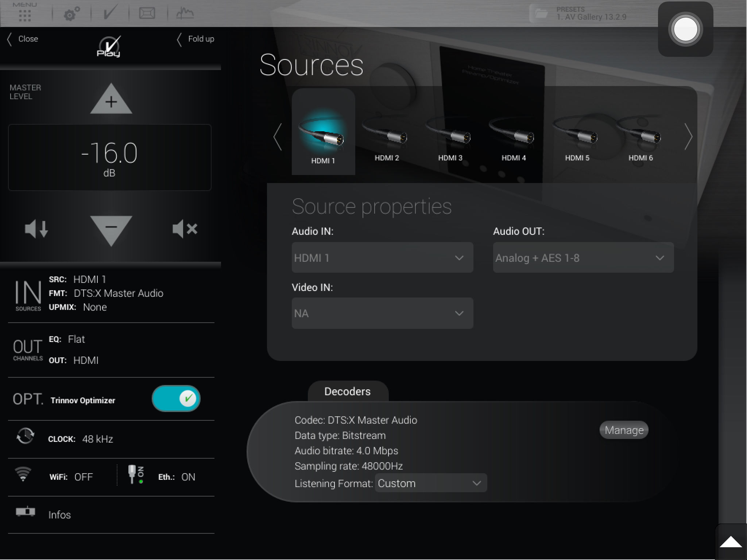
Task: Click the Infos device icon
Action: tap(25, 512)
